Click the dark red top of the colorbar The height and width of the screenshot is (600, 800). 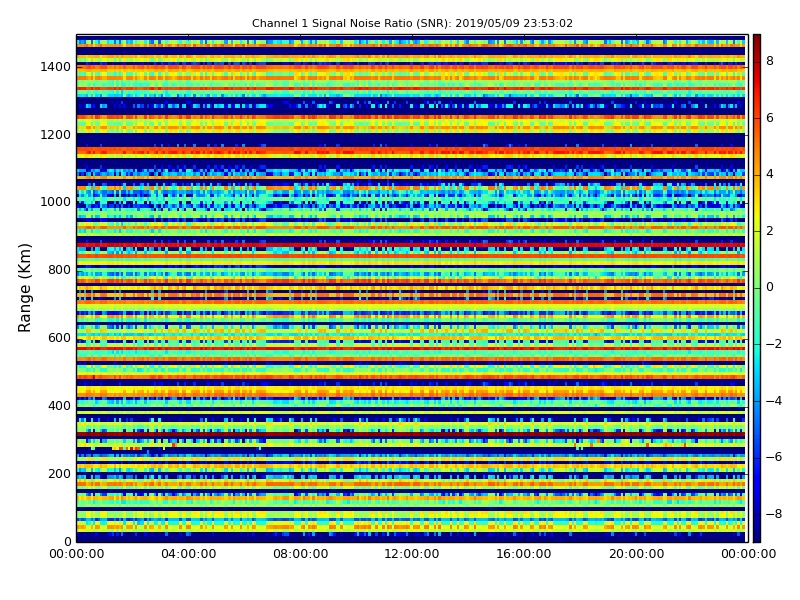(757, 39)
